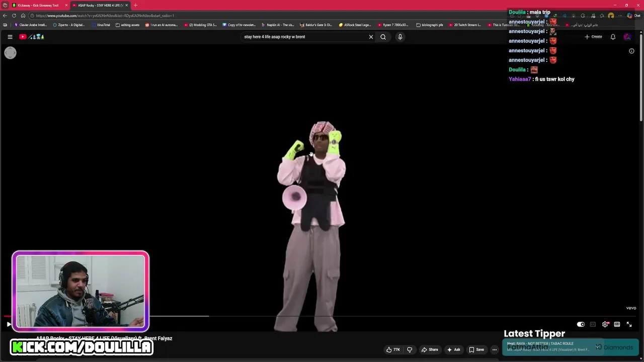Screen dimensions: 644x362
Task: Open a new browser tab
Action: tap(135, 5)
